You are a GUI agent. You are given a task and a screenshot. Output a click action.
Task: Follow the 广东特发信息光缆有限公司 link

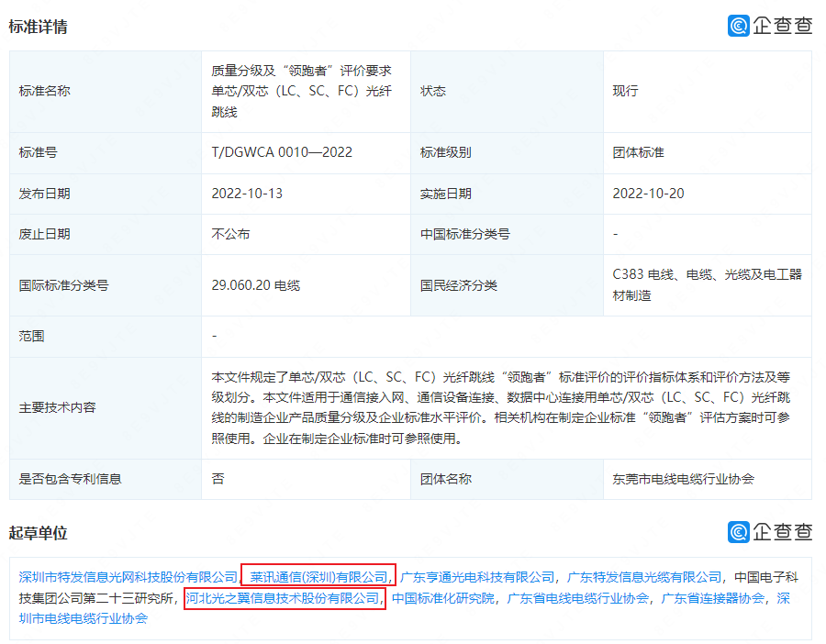pyautogui.click(x=644, y=577)
